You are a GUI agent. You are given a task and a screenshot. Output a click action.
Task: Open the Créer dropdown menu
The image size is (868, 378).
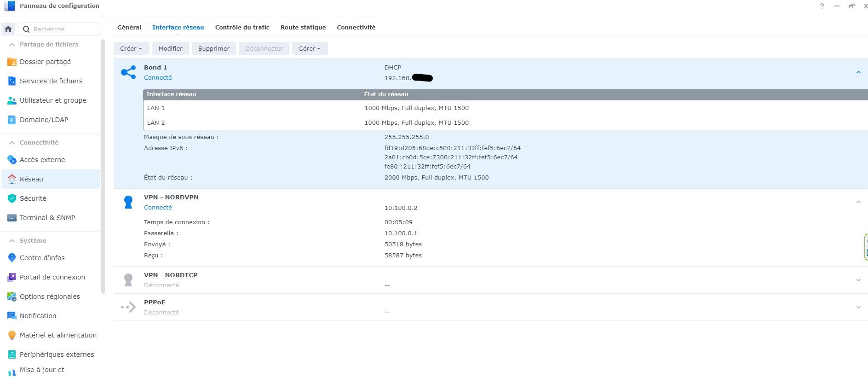131,48
